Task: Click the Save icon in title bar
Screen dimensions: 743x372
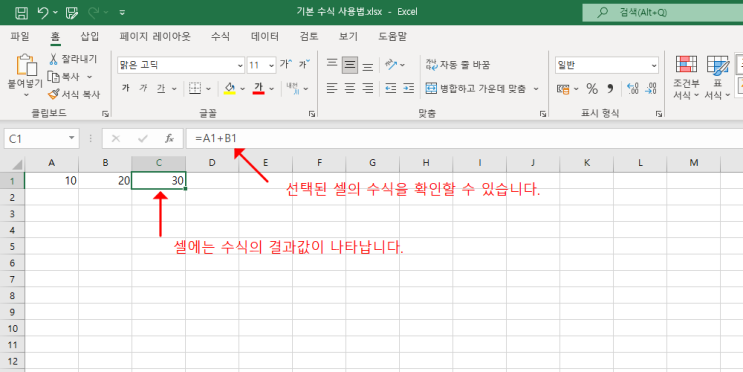Action: 21,13
